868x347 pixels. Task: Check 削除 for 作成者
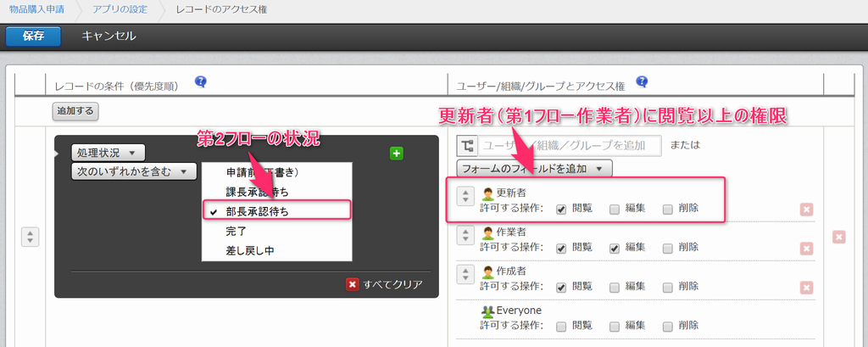click(668, 287)
